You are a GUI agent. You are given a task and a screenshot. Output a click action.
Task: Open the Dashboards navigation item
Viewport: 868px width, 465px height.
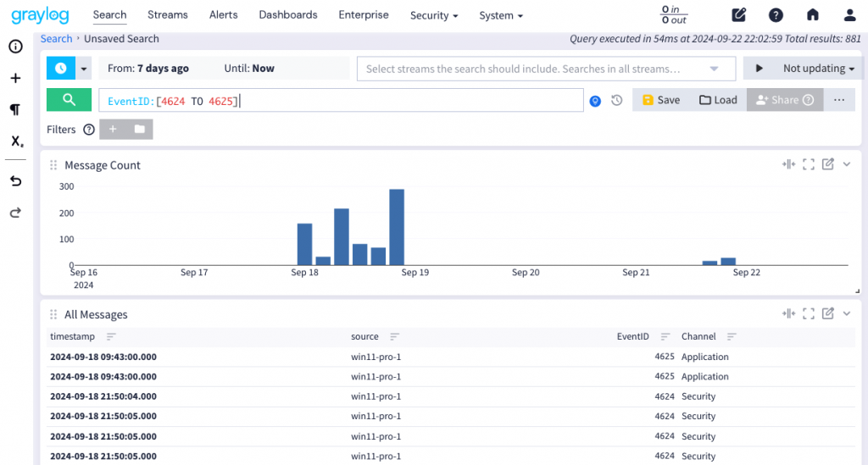[x=288, y=15]
